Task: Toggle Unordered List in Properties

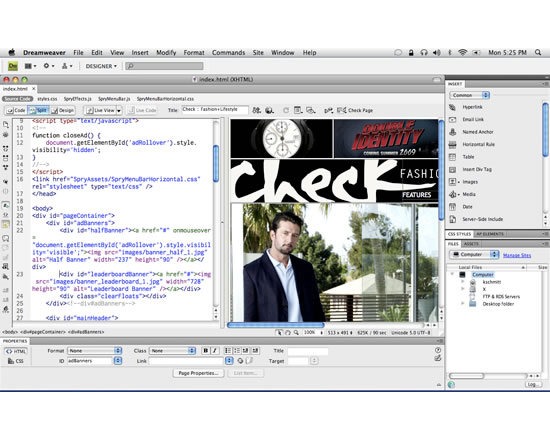Action: coord(228,351)
